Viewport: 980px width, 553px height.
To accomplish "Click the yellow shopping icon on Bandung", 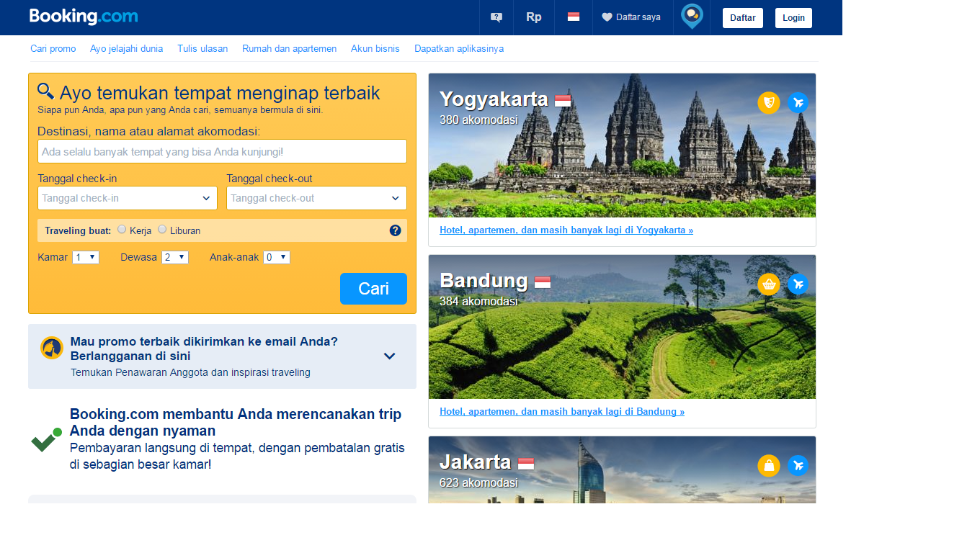I will point(768,284).
